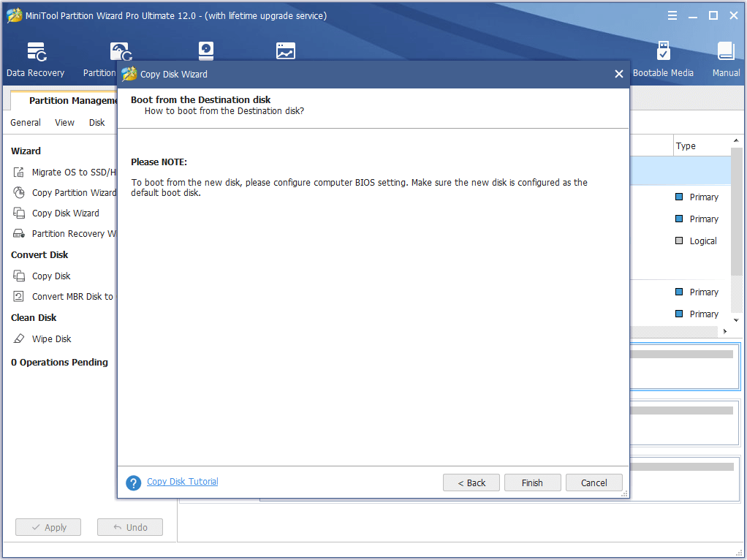Cancel the Copy Disk Wizard
Screen dimensions: 747x560
(594, 483)
